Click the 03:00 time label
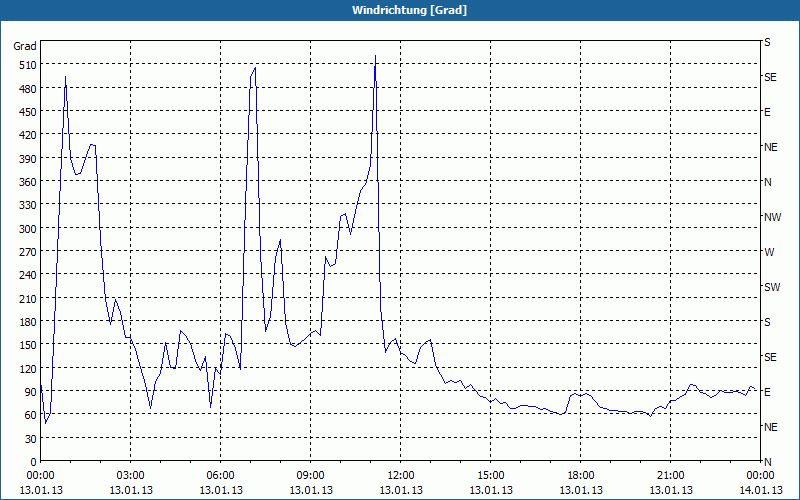This screenshot has width=800, height=500. 131,476
